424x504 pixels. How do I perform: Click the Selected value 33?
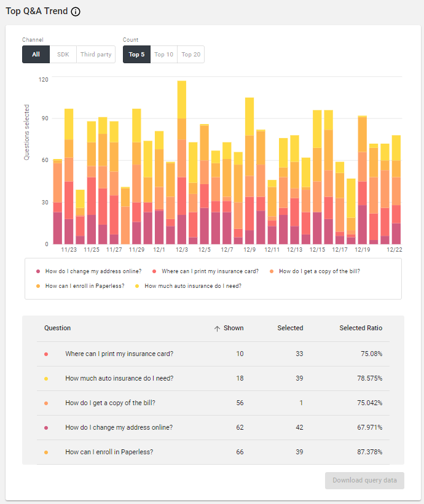[299, 354]
